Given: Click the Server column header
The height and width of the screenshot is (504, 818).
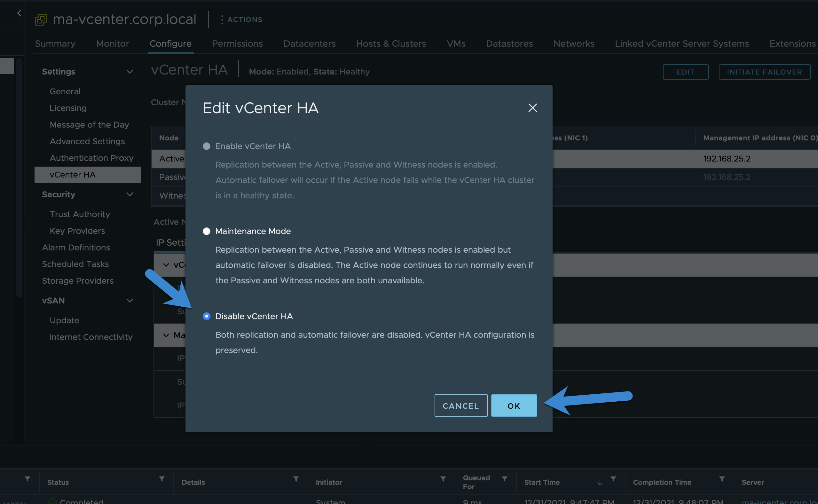Looking at the screenshot, I should pyautogui.click(x=752, y=482).
